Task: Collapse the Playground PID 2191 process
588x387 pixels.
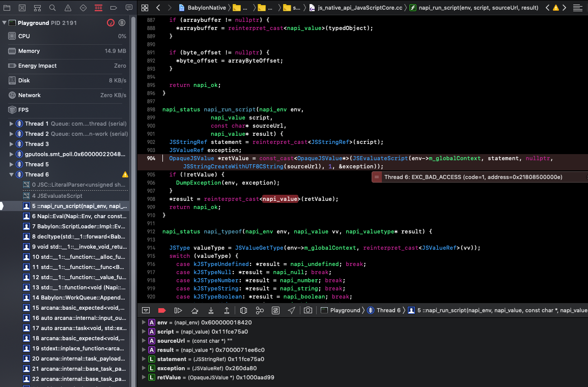Action: 4,23
